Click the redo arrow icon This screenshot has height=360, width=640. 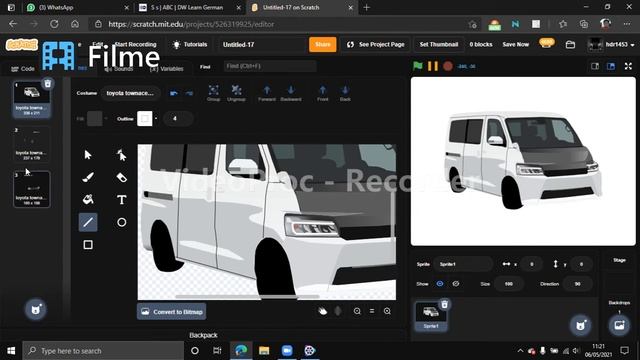(189, 93)
